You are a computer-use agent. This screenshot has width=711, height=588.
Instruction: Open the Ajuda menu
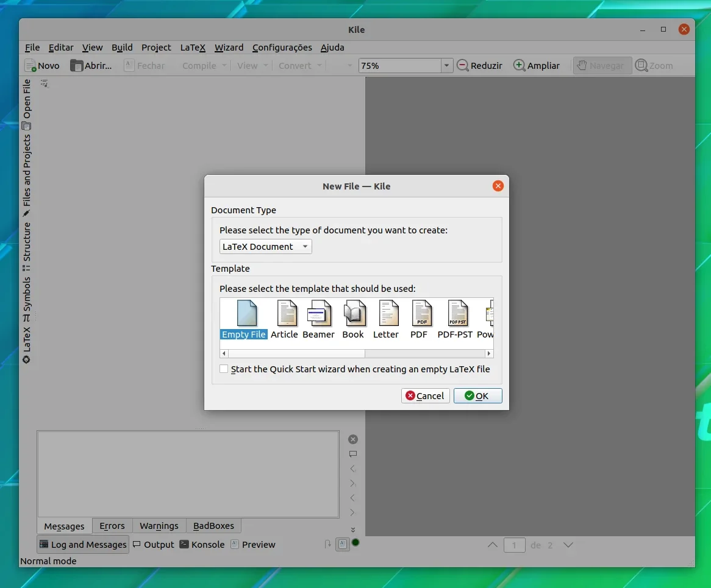(332, 48)
